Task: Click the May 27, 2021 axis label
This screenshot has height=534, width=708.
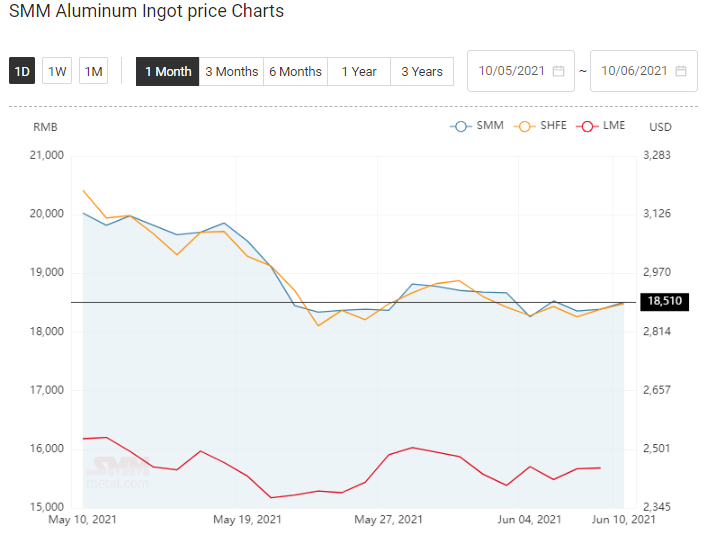Action: click(388, 520)
